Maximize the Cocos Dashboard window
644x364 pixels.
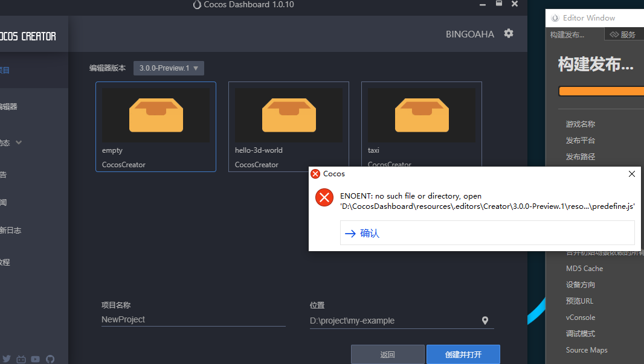click(x=498, y=4)
